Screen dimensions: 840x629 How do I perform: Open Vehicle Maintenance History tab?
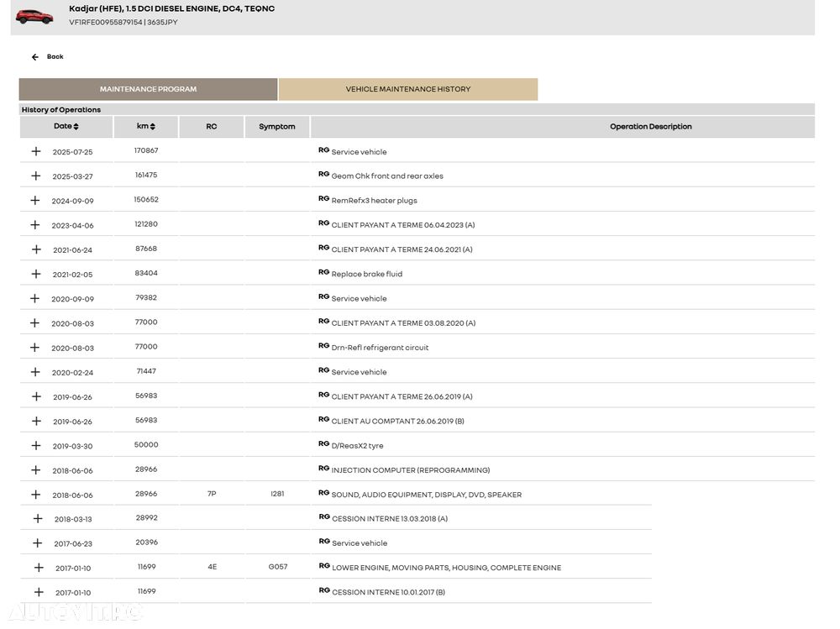(x=408, y=89)
